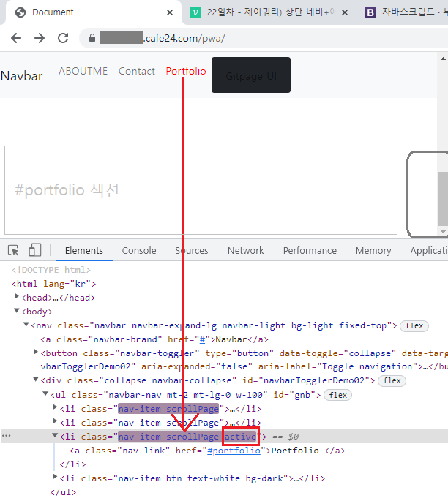Click the flex badge on ul gnb
The height and width of the screenshot is (501, 448).
pyautogui.click(x=338, y=395)
